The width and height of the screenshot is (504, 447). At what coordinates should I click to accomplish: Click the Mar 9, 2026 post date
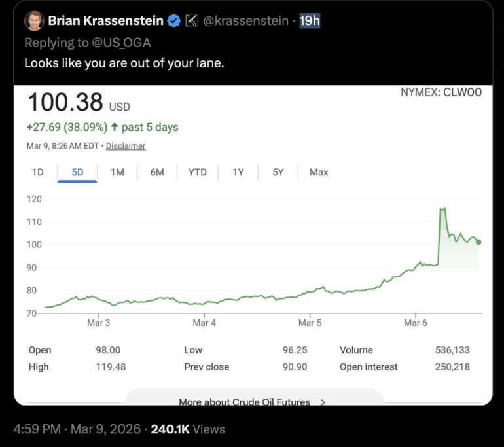(x=105, y=429)
